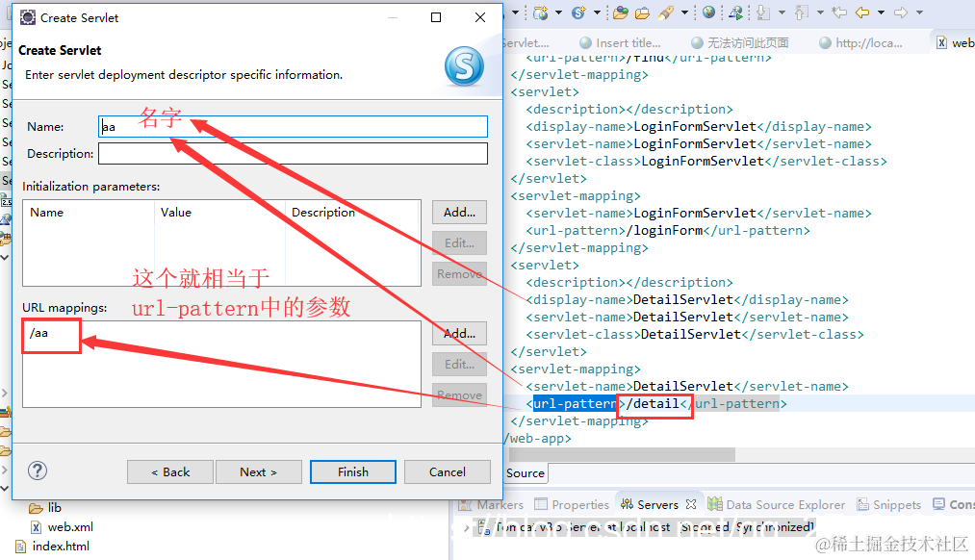The width and height of the screenshot is (975, 560).
Task: Click the Finish button
Action: [353, 472]
